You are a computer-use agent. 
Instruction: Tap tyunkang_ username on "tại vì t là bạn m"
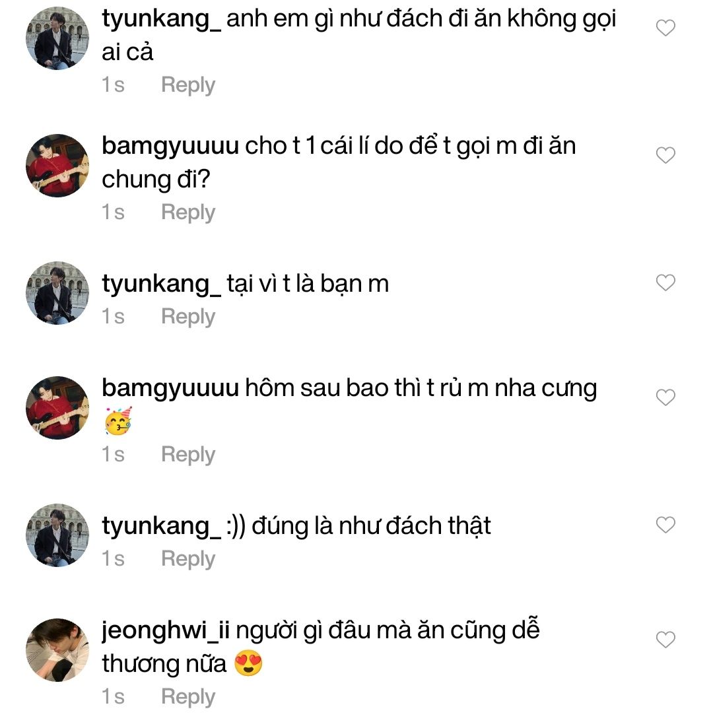161,284
